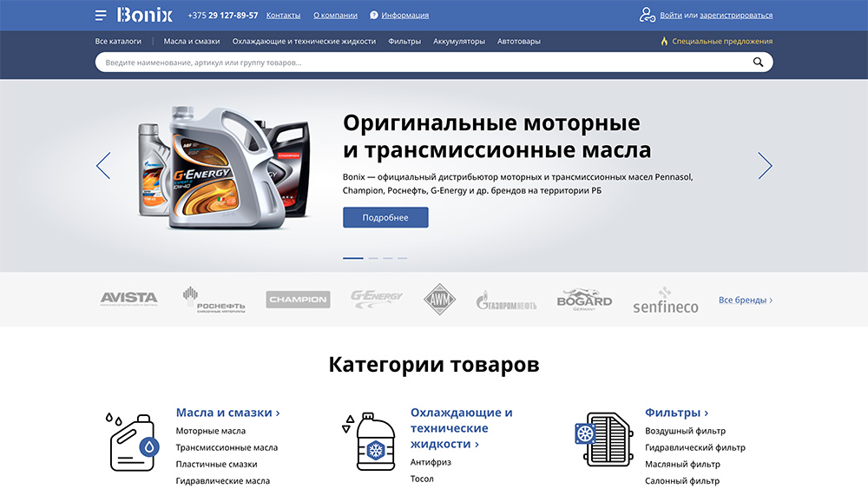
Task: Open 'Масла и смазки' menu item
Action: coord(191,41)
